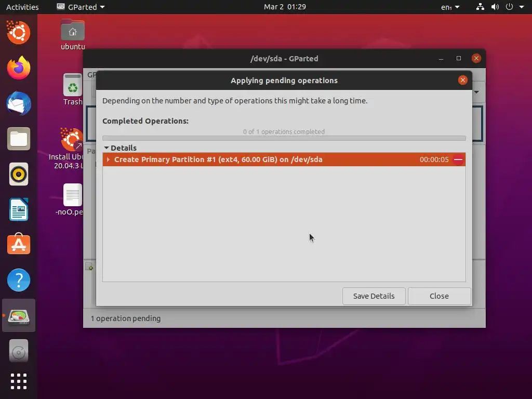The width and height of the screenshot is (532, 399).
Task: Launch Firefox from the dock
Action: click(x=19, y=68)
